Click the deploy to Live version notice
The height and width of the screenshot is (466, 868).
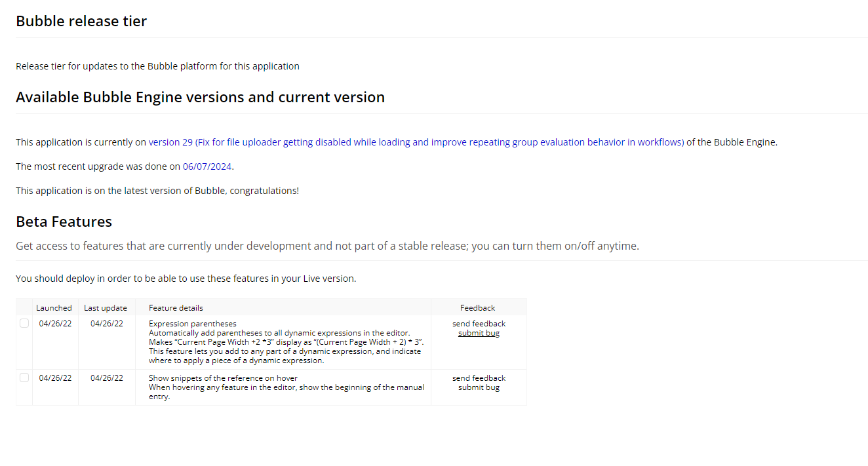point(186,279)
